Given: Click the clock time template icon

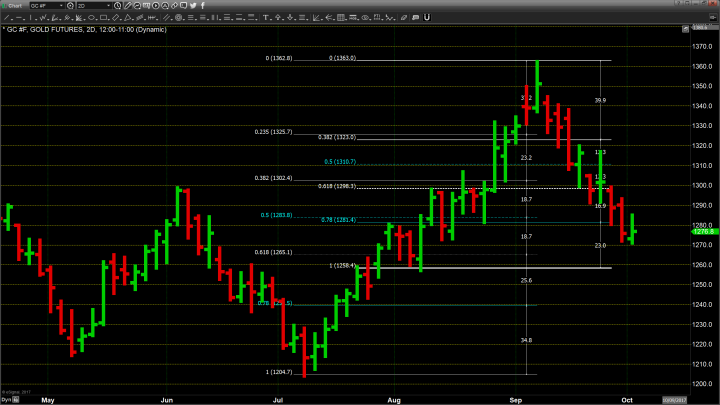Looking at the screenshot, I should click(x=118, y=6).
